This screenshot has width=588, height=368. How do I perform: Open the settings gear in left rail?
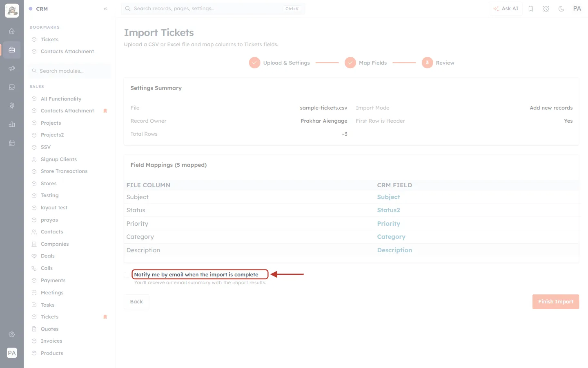click(12, 334)
